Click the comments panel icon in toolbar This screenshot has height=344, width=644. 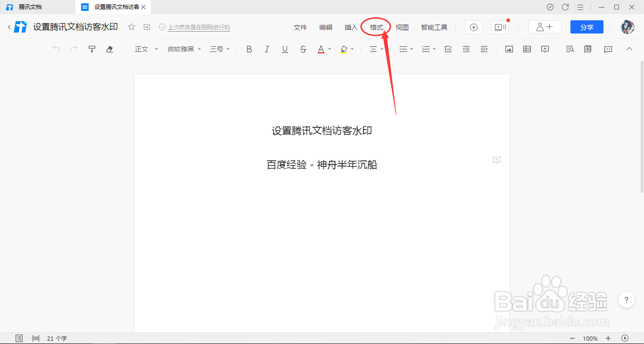[x=608, y=49]
